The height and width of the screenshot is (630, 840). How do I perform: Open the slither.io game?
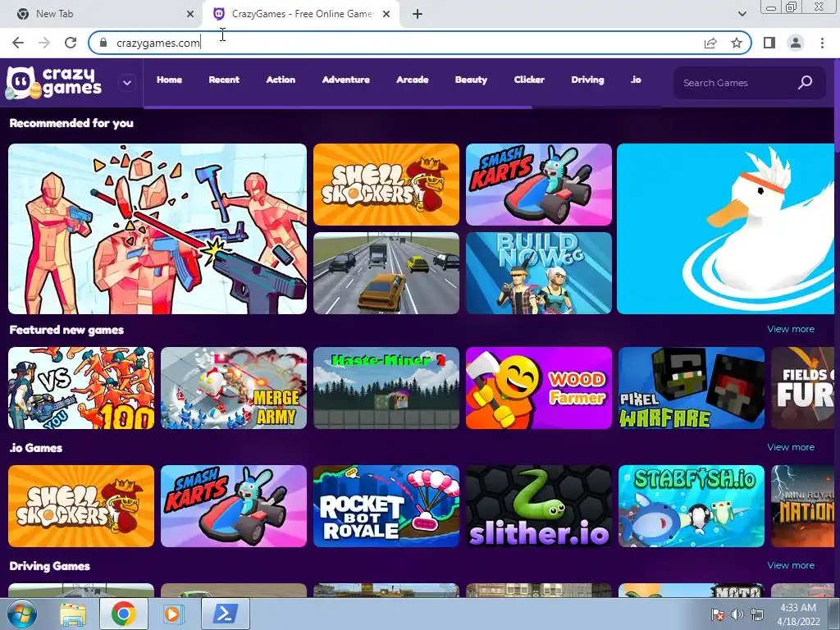pos(538,506)
